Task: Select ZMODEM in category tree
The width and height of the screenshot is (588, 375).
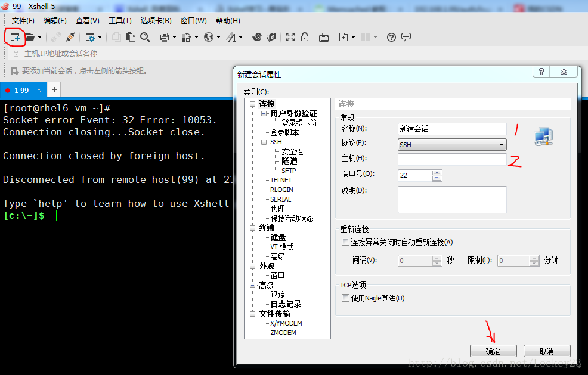Action: (283, 333)
